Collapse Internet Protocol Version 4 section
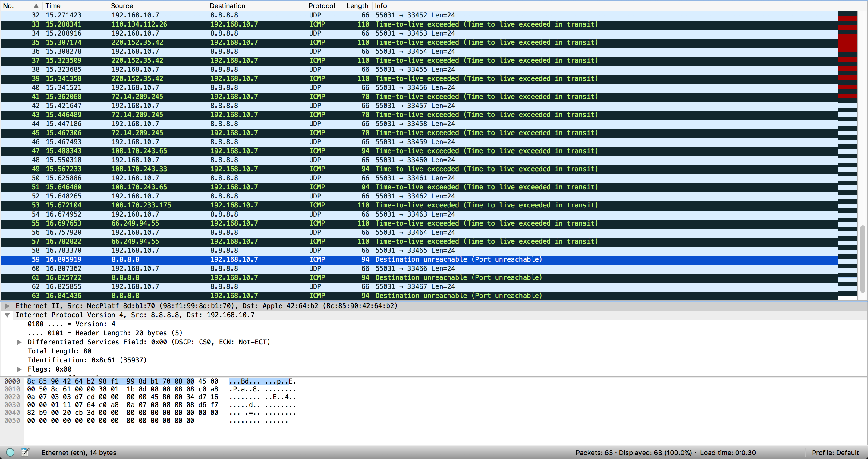This screenshot has width=868, height=459. (7, 315)
